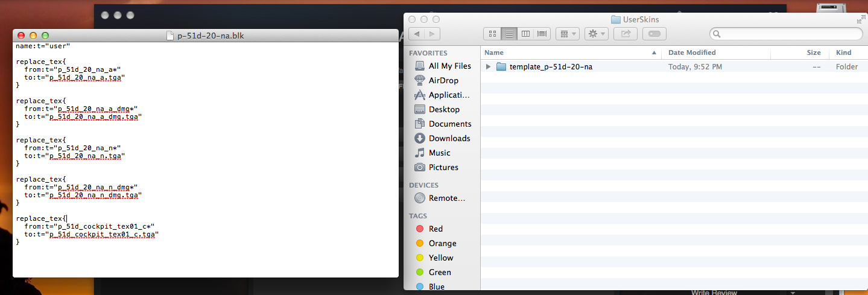Open Downloads in sidebar
Screen dimensions: 868x295
point(442,138)
